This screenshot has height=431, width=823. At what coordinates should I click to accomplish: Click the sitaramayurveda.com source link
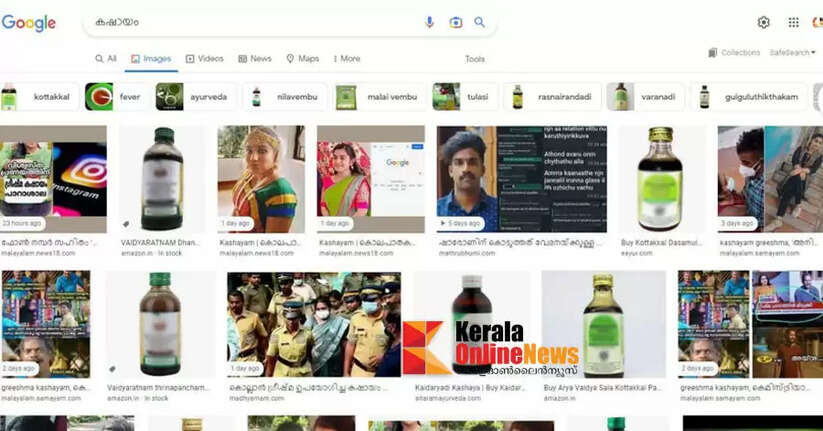(448, 398)
